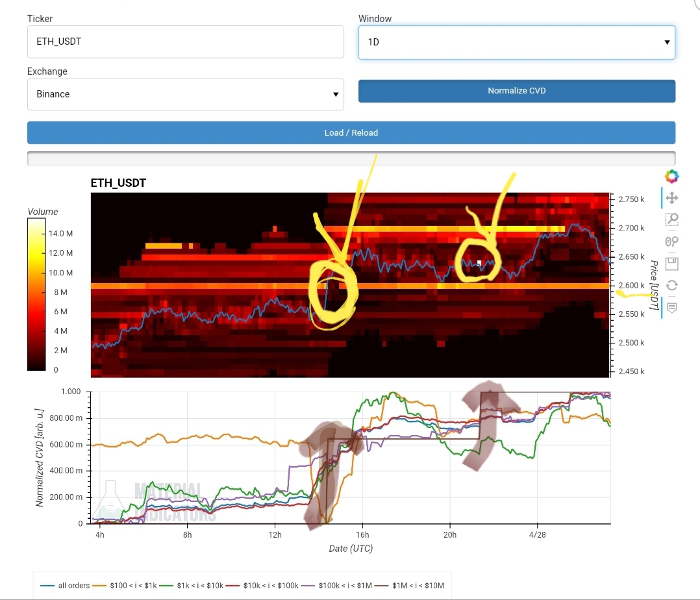
Task: Click the Ticker input with ETH_USDT
Action: click(x=185, y=42)
